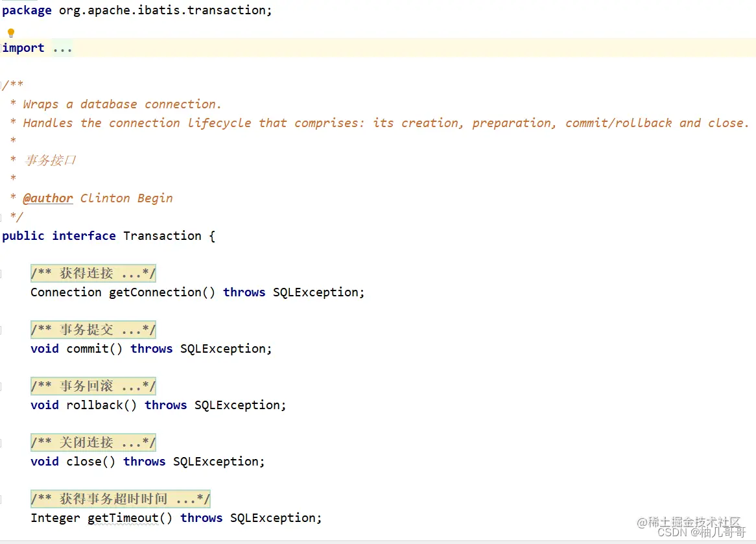Click SQLException on the getConnection line
Image resolution: width=756 pixels, height=544 pixels.
(316, 292)
